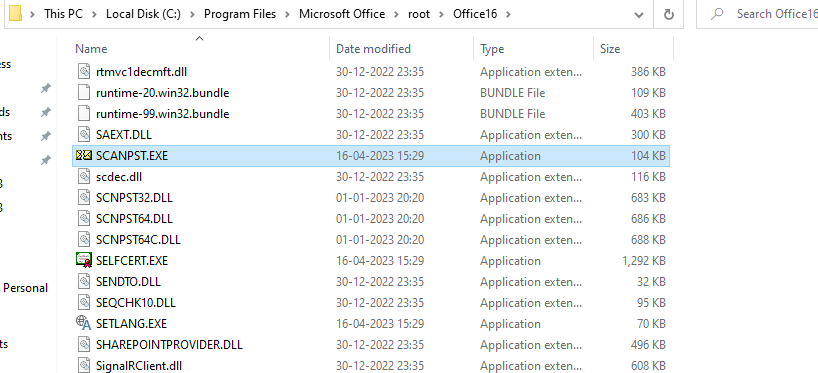The height and width of the screenshot is (373, 818).
Task: Click SENDTO.DLL's 32 KB size value
Action: (x=651, y=282)
